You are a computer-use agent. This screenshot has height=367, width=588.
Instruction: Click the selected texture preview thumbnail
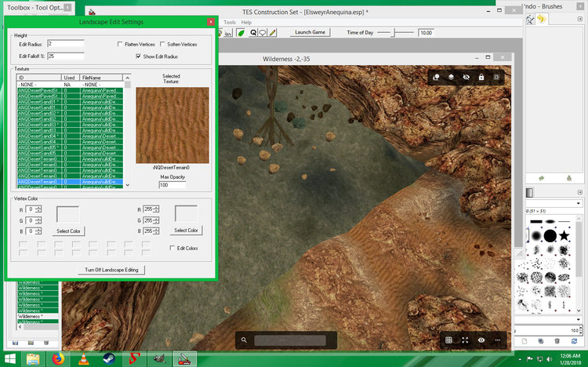coord(172,125)
